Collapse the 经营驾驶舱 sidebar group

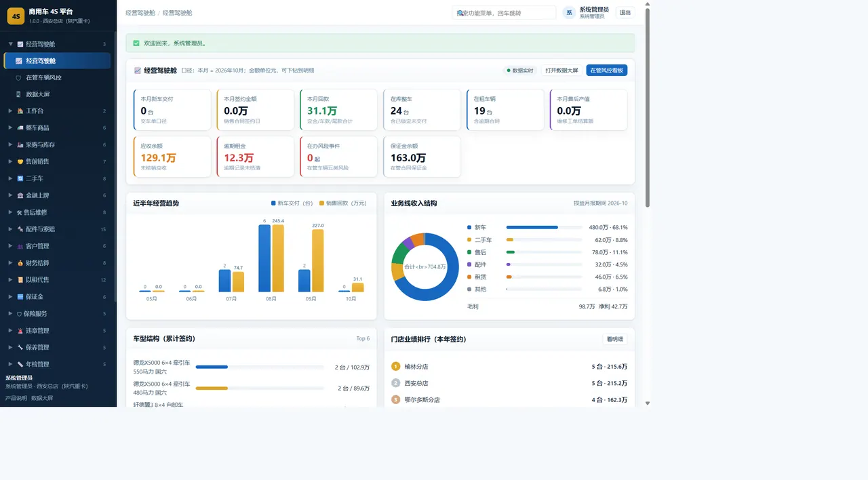pos(10,44)
